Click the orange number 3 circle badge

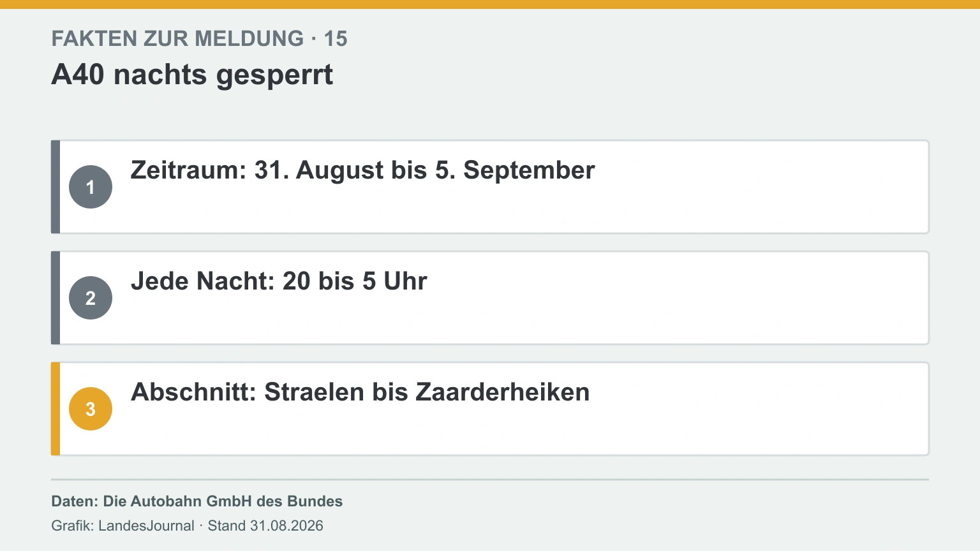click(x=91, y=409)
